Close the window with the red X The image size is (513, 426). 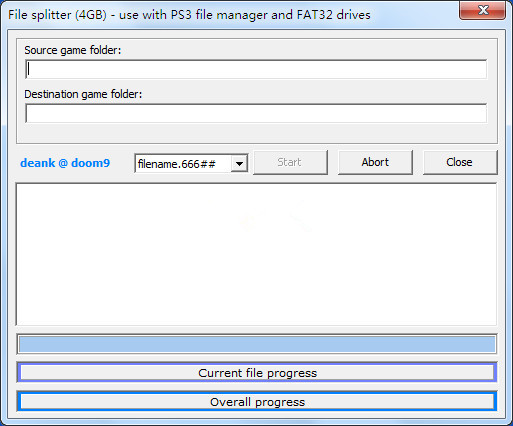(482, 10)
